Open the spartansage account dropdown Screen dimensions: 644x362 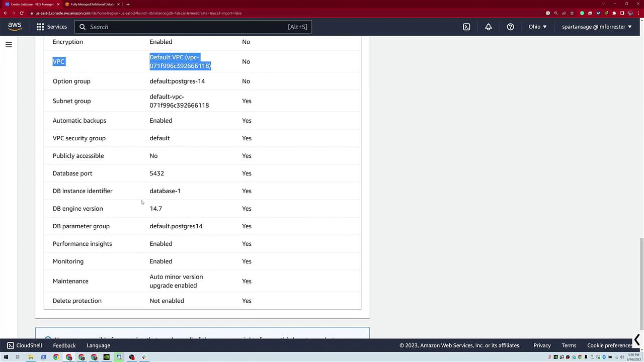tap(597, 27)
